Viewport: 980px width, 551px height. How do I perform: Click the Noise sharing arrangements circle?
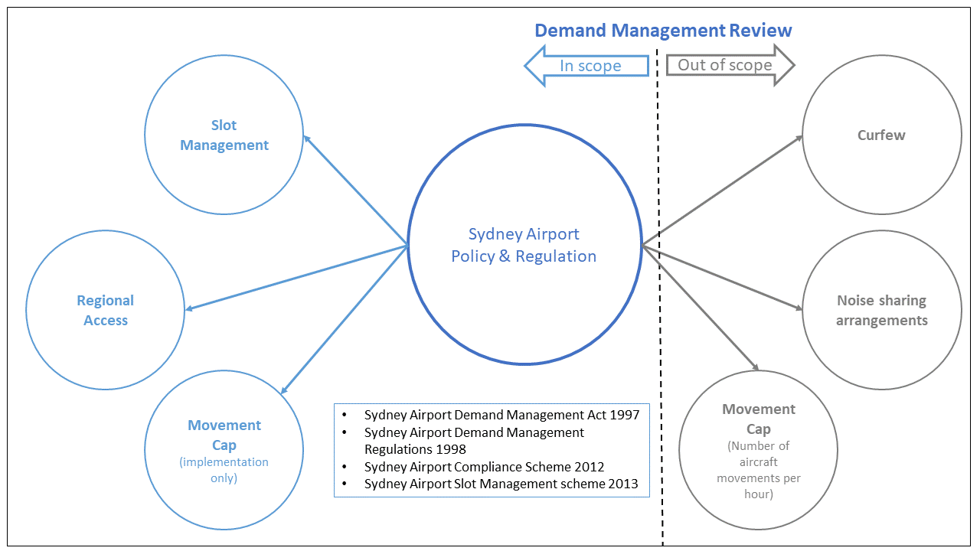882,310
